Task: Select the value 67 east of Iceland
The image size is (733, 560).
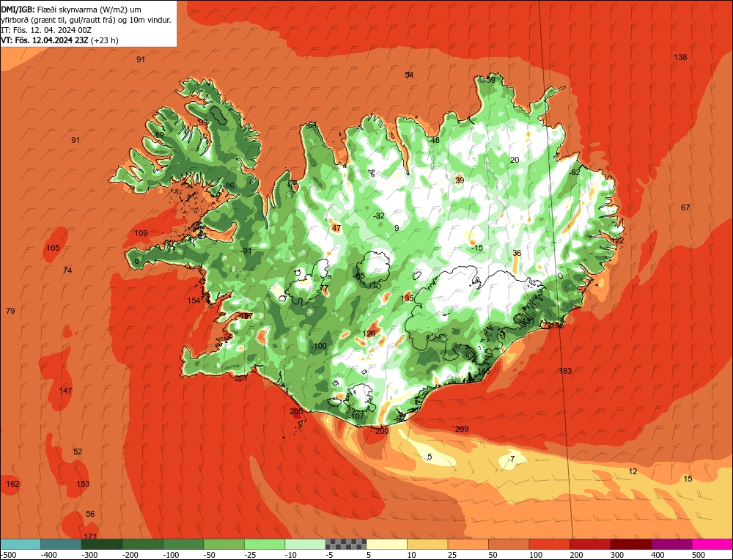Action: [685, 207]
